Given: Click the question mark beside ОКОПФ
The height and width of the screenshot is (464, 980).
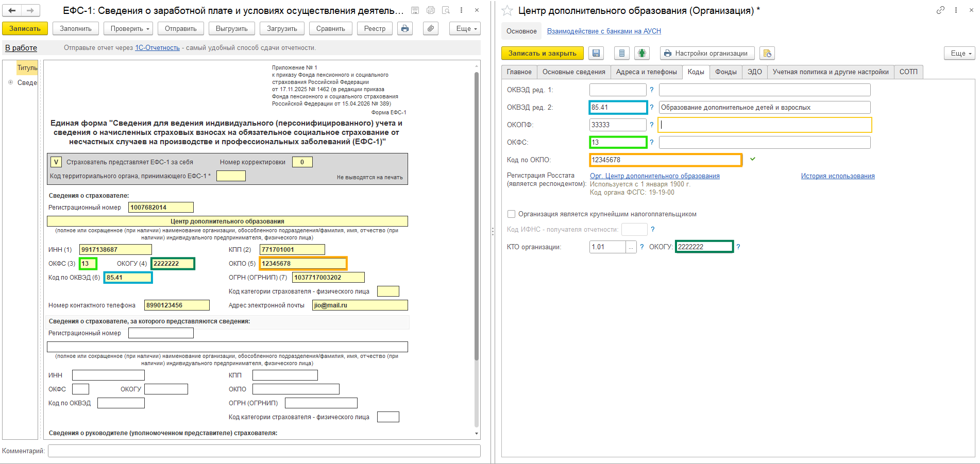Looking at the screenshot, I should click(x=652, y=125).
